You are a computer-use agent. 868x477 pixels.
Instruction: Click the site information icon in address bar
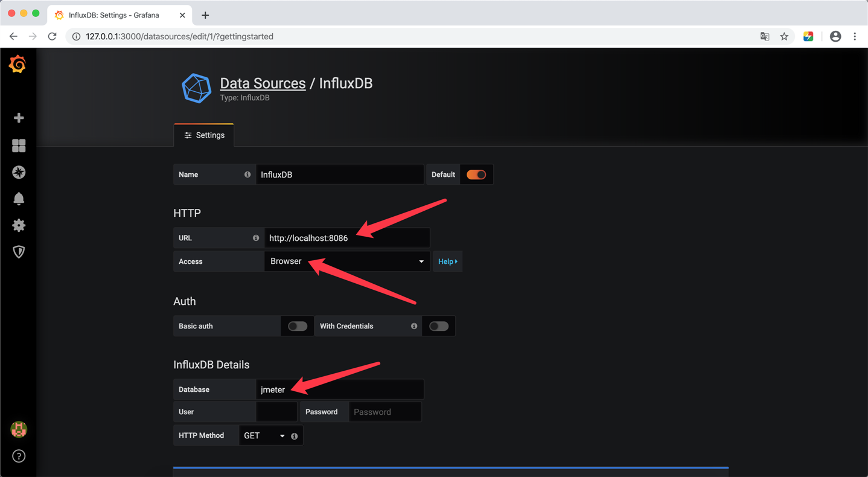[x=76, y=36]
